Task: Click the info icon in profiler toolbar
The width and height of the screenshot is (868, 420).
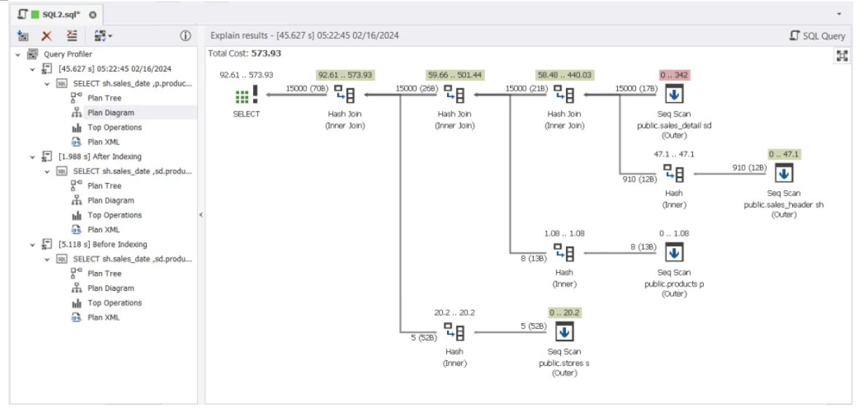Action: pos(185,36)
